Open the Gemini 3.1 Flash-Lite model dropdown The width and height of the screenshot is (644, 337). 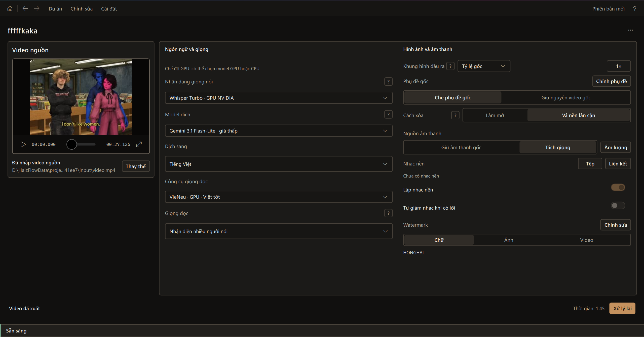tap(279, 131)
